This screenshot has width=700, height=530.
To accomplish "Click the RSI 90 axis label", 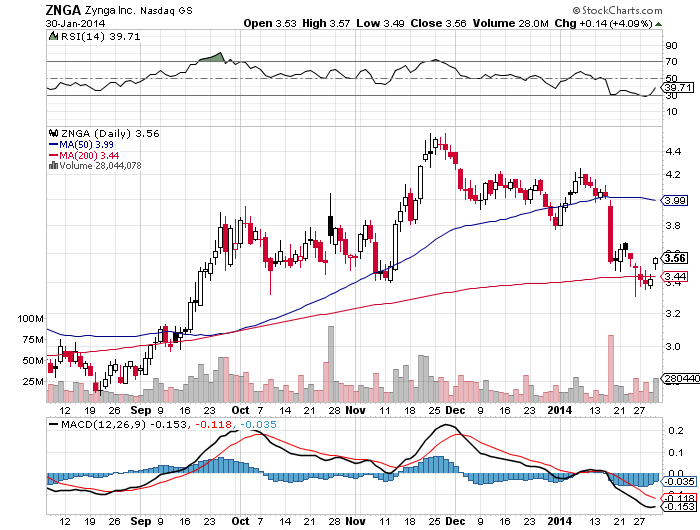I will (671, 46).
